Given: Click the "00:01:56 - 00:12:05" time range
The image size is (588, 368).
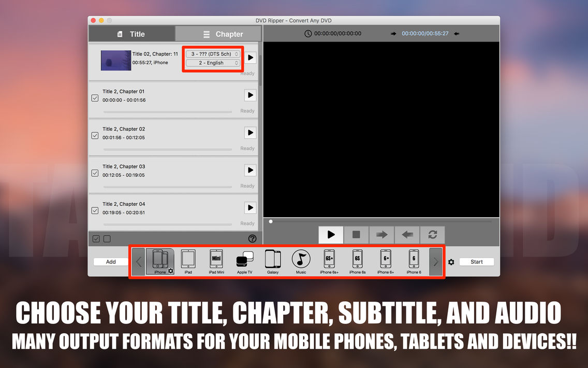Looking at the screenshot, I should click(124, 138).
